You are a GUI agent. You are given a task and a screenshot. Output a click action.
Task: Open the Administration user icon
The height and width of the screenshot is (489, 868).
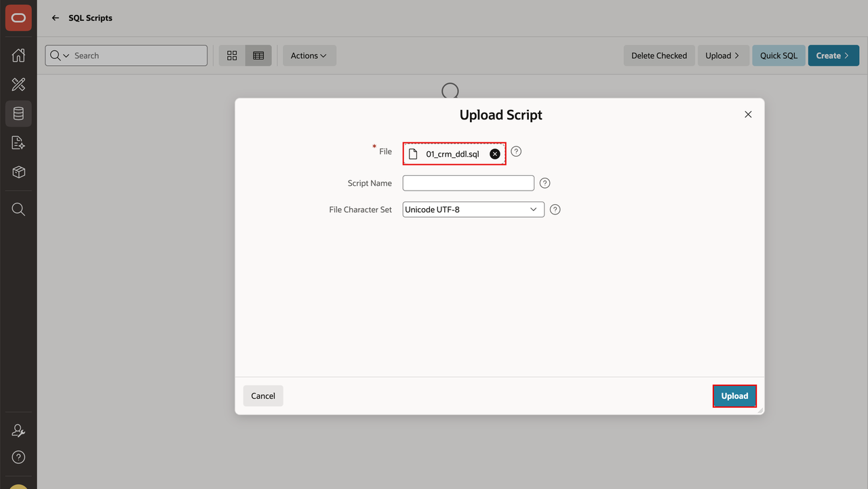(x=18, y=431)
